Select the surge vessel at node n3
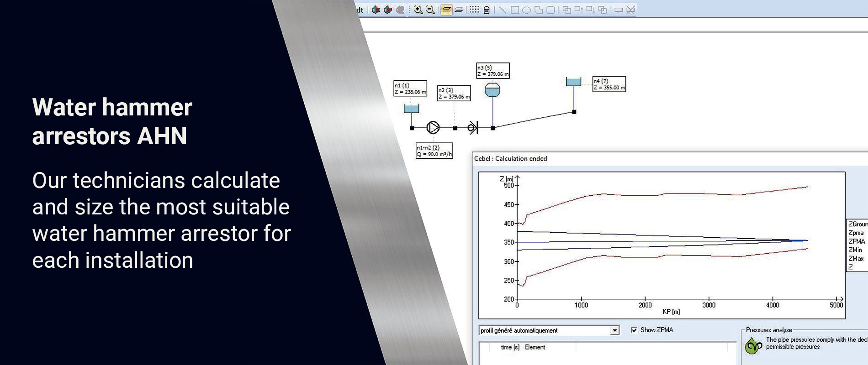868x365 pixels. tap(492, 89)
